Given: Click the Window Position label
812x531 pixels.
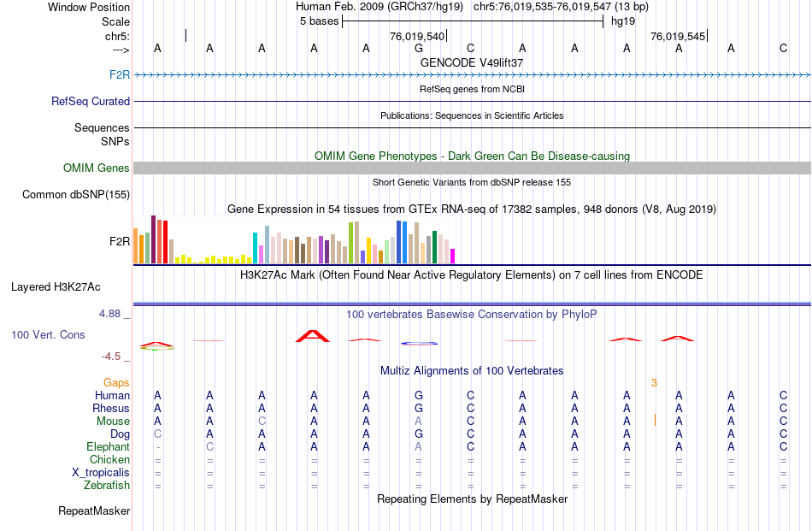Looking at the screenshot, I should [89, 7].
